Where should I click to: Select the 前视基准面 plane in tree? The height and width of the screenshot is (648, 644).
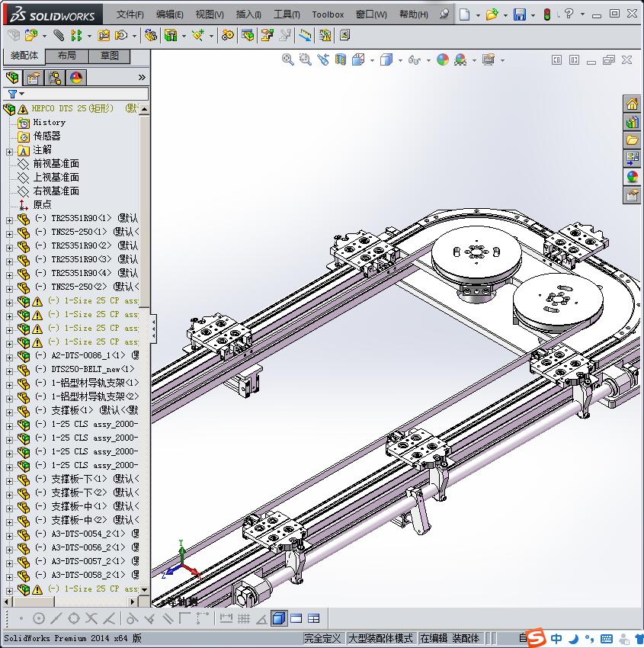[x=56, y=164]
